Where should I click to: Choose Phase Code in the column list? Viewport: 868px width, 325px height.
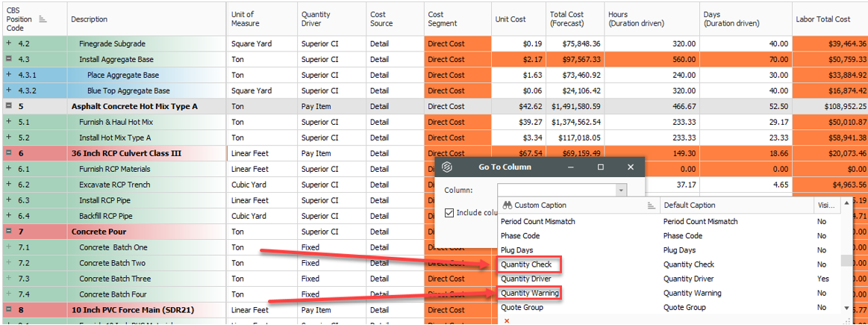(519, 235)
